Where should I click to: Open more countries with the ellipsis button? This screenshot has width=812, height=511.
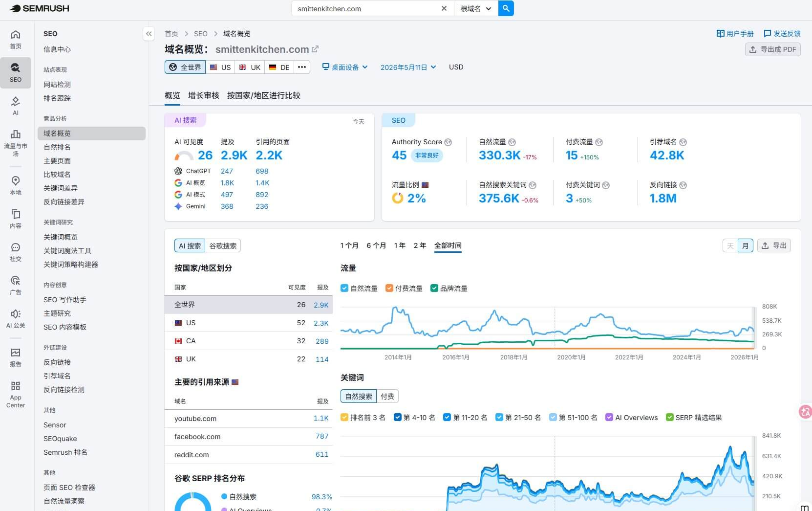point(302,67)
